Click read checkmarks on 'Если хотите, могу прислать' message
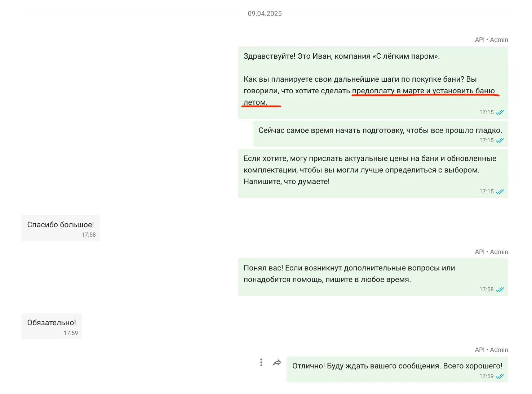Image resolution: width=532 pixels, height=394 pixels. click(500, 192)
